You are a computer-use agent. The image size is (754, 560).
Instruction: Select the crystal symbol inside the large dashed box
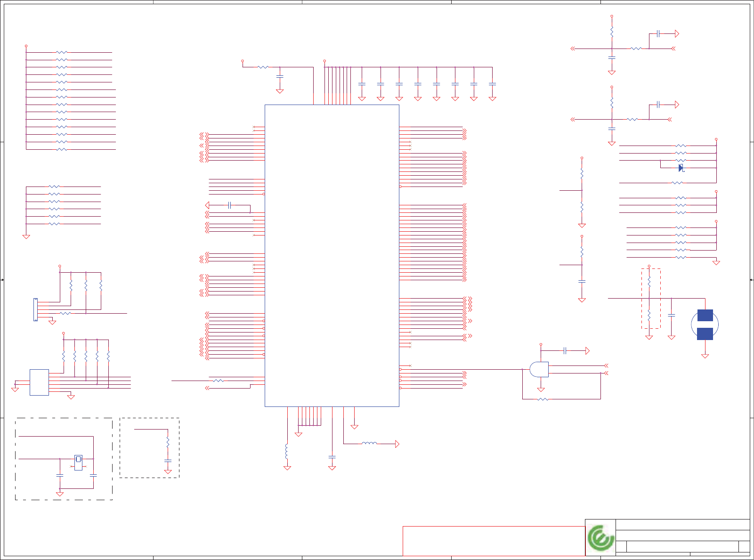(x=79, y=462)
